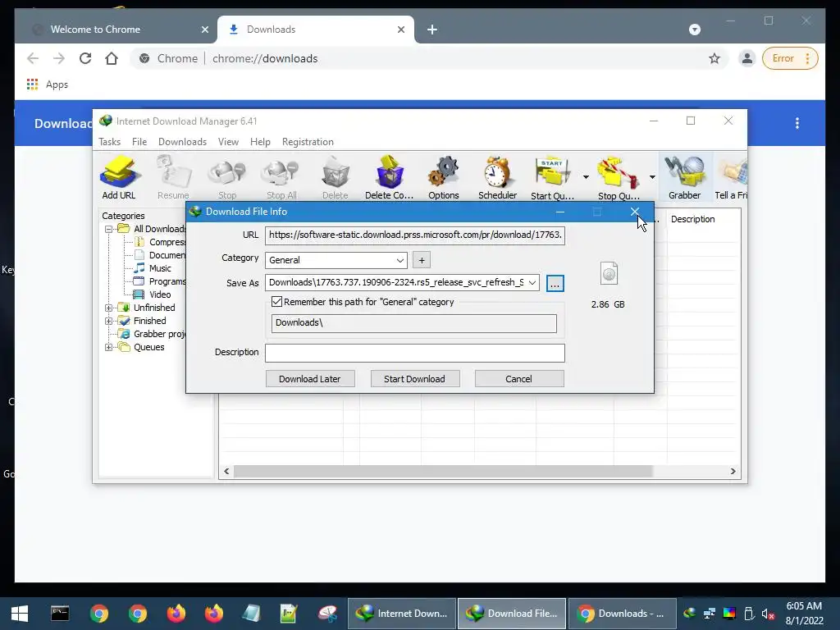Screen dimensions: 840x630
Task: Open the View menu
Action: click(x=228, y=142)
